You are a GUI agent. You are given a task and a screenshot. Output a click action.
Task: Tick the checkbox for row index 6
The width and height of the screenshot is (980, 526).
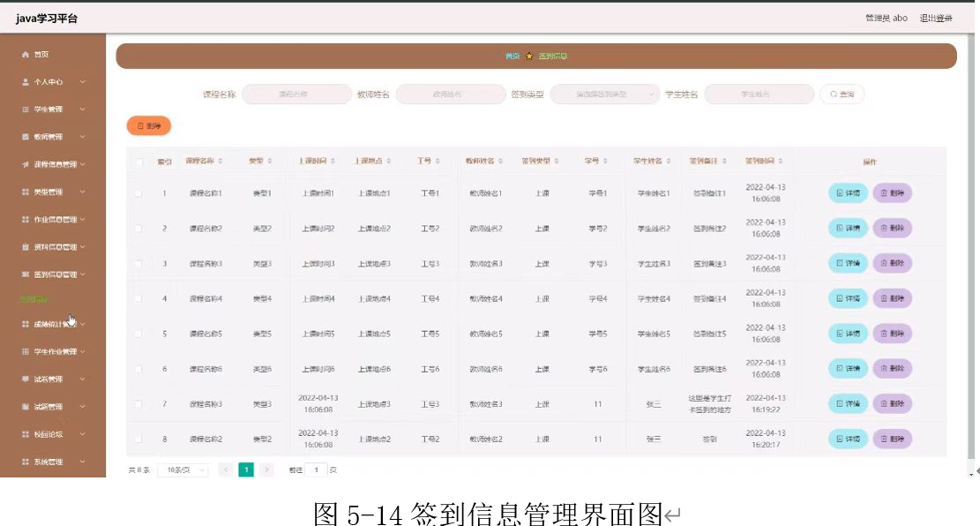pos(138,369)
